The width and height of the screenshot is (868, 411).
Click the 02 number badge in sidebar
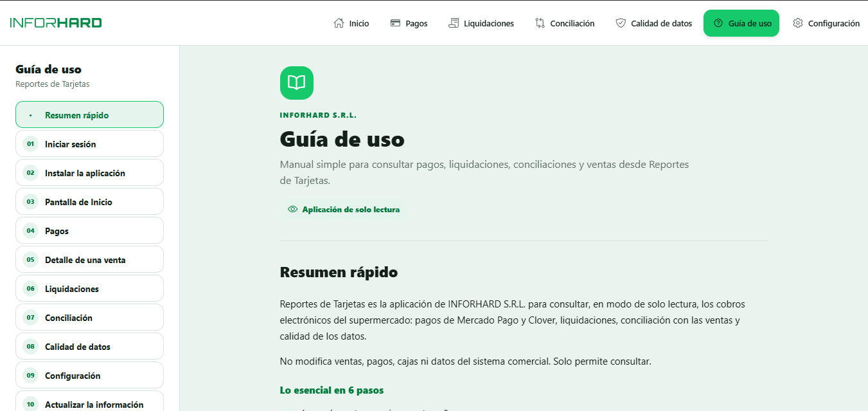(x=30, y=173)
